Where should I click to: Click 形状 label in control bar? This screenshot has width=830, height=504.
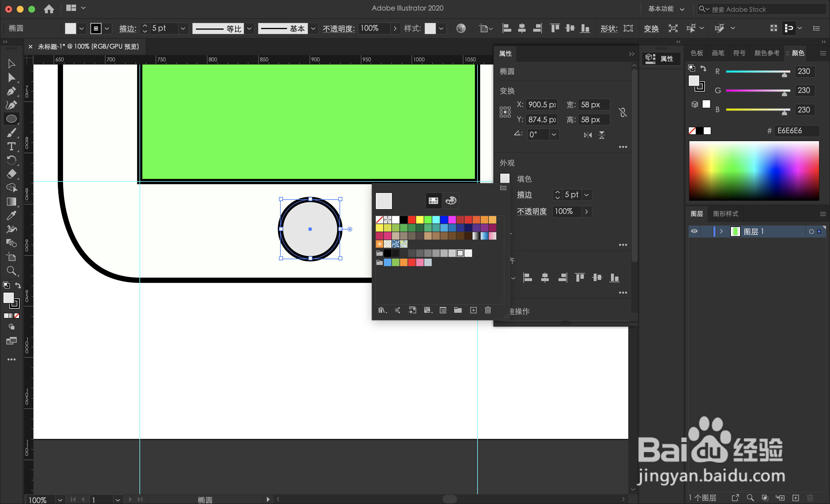coord(608,29)
